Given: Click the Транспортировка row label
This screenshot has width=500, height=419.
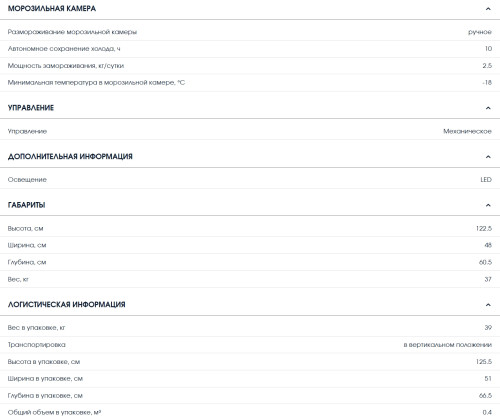Looking at the screenshot, I should (36, 345).
